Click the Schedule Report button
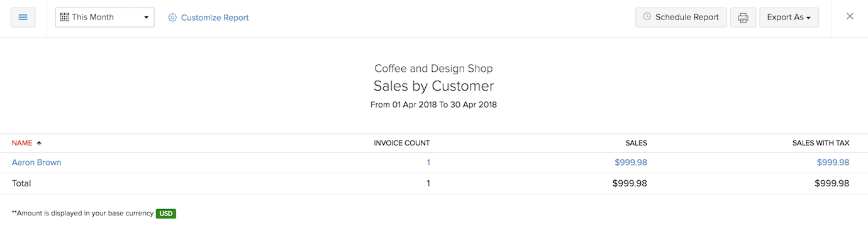This screenshot has height=228, width=868. 681,18
